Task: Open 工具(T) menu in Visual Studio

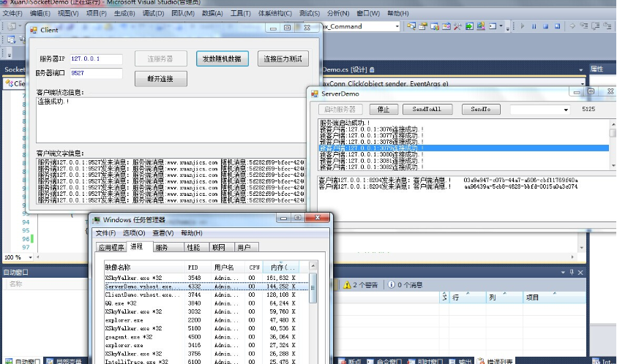Action: pyautogui.click(x=240, y=13)
